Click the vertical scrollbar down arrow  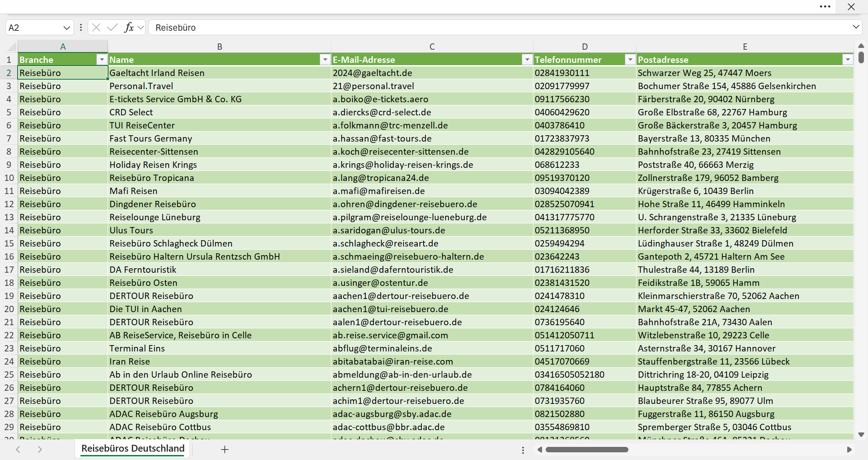coord(861,435)
